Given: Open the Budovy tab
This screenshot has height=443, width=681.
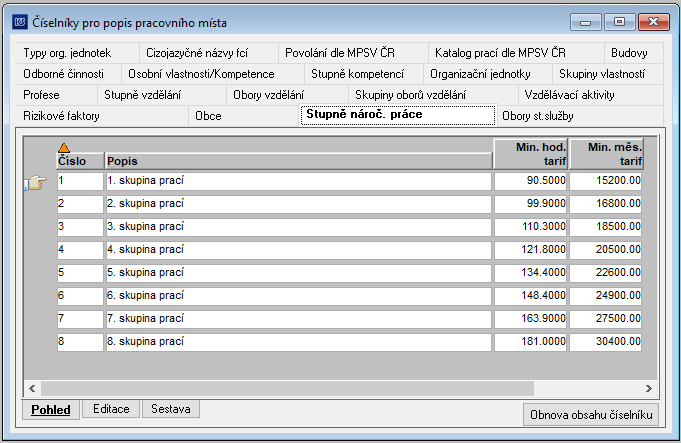Looking at the screenshot, I should tap(634, 53).
